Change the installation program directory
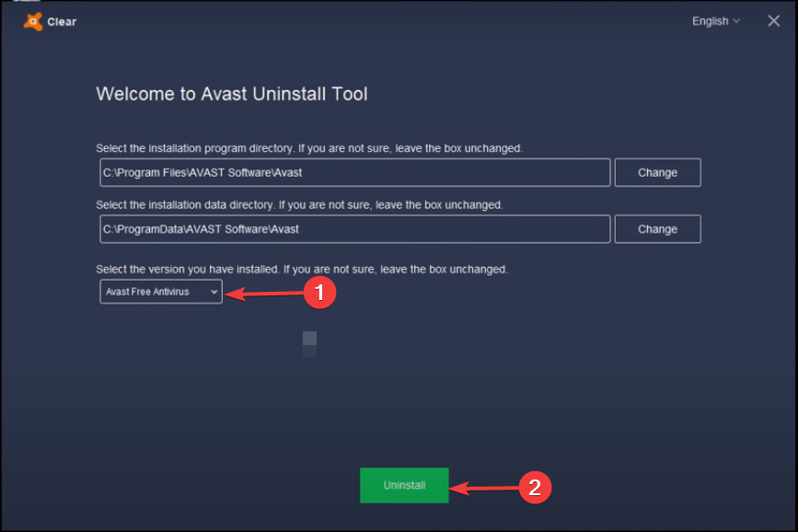Viewport: 798px width, 532px height. [657, 173]
